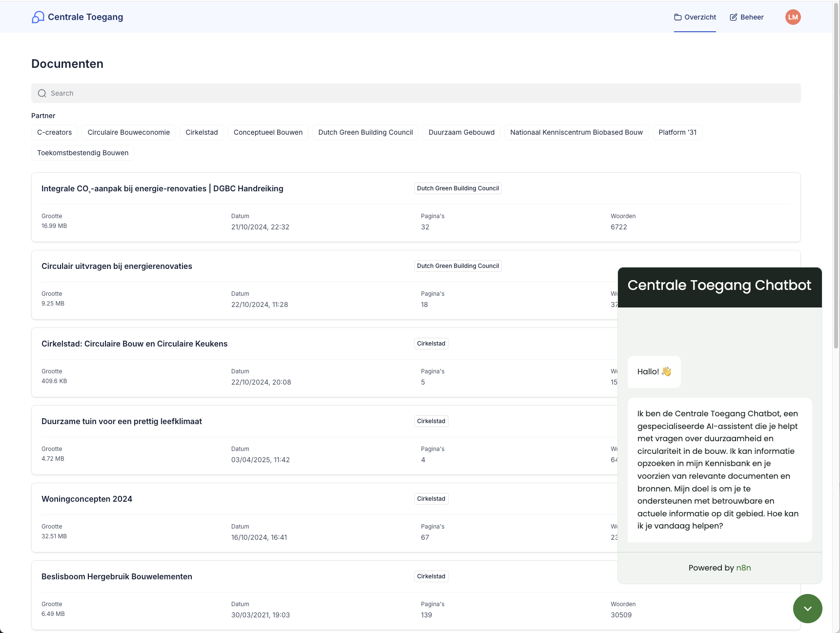Toggle the Toekomstbestendig Bouwen filter
Screen dimensions: 840x633
tap(82, 152)
